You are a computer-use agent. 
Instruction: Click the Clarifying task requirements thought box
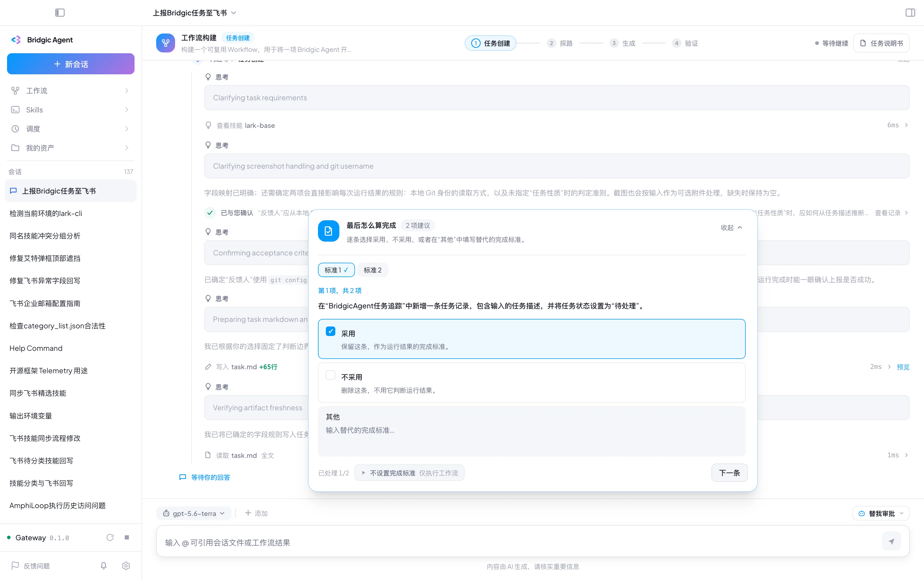[x=557, y=98]
